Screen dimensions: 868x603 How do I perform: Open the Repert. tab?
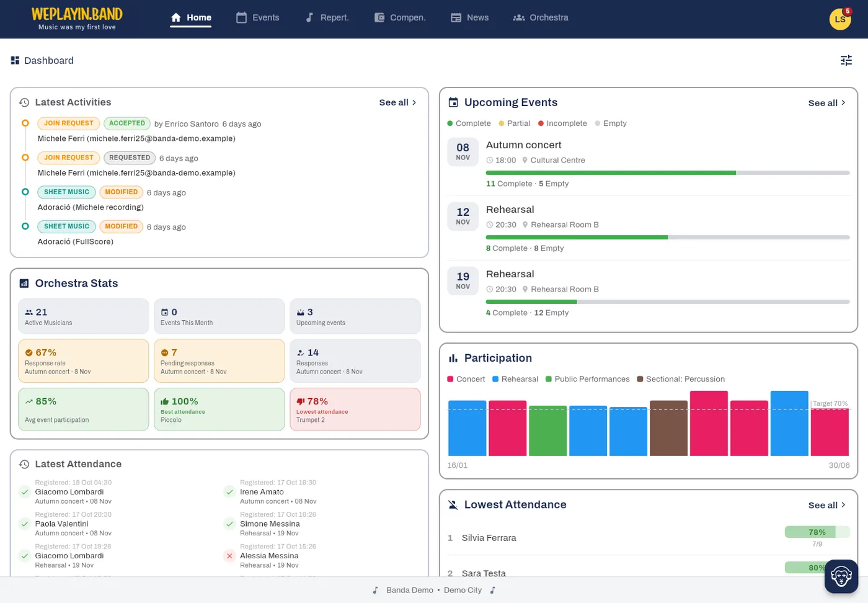pyautogui.click(x=327, y=17)
